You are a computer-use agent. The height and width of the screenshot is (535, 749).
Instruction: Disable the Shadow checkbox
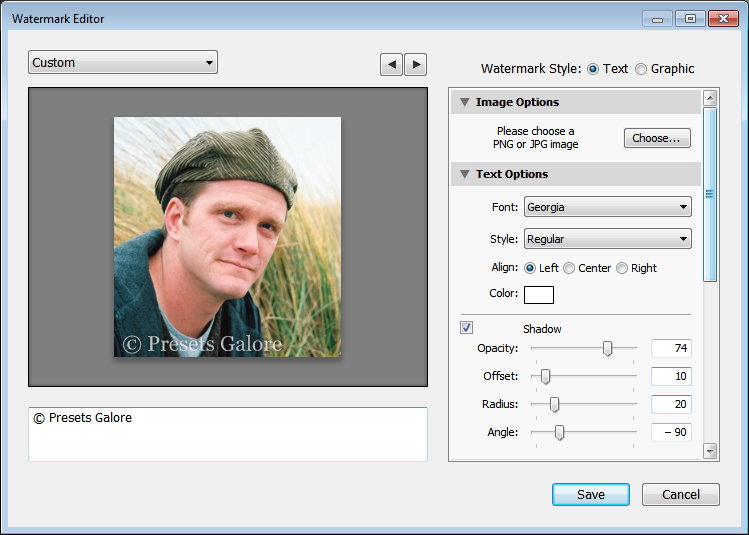pos(467,328)
